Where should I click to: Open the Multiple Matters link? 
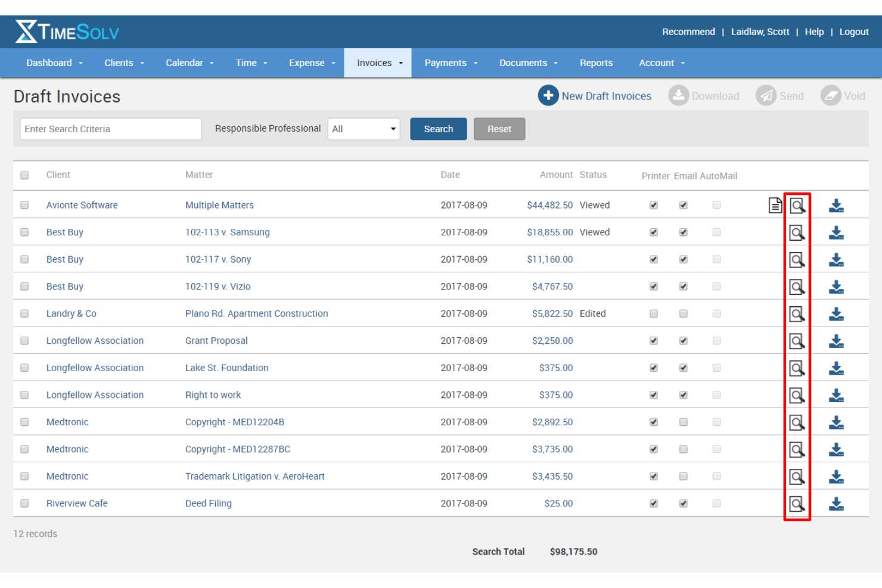click(x=219, y=205)
